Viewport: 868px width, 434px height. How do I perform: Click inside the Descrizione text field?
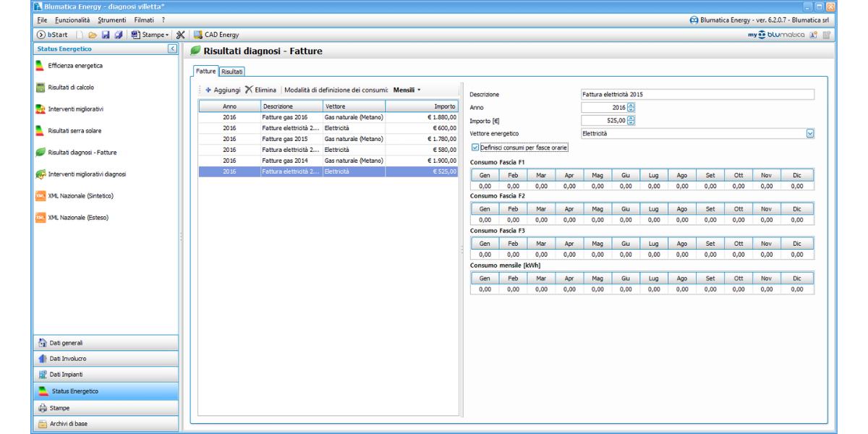click(x=697, y=95)
